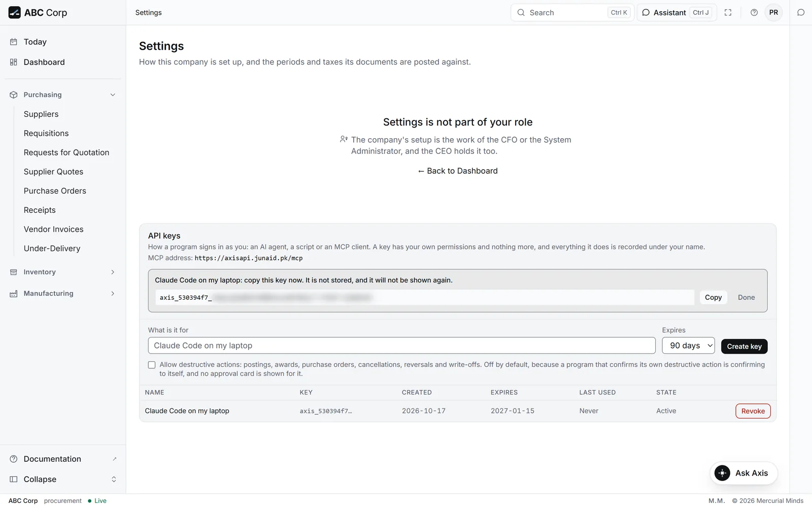Image resolution: width=812 pixels, height=508 pixels.
Task: Follow the Back to Dashboard link
Action: 457,171
